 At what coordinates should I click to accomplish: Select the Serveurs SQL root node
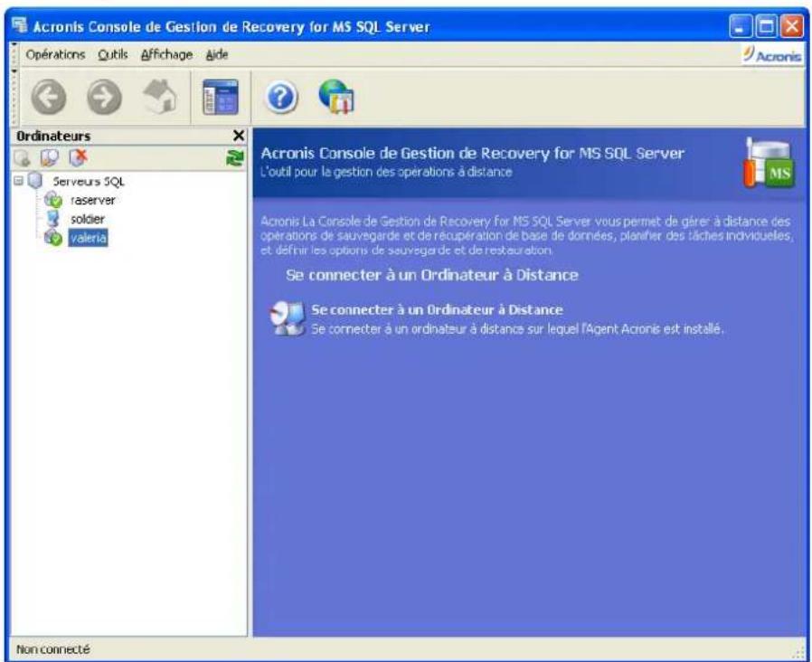pos(89,181)
